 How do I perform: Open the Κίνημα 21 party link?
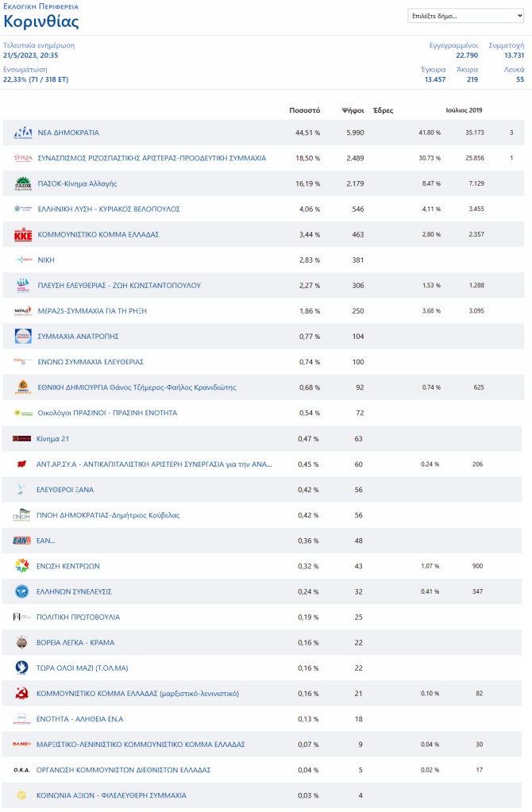[x=53, y=438]
